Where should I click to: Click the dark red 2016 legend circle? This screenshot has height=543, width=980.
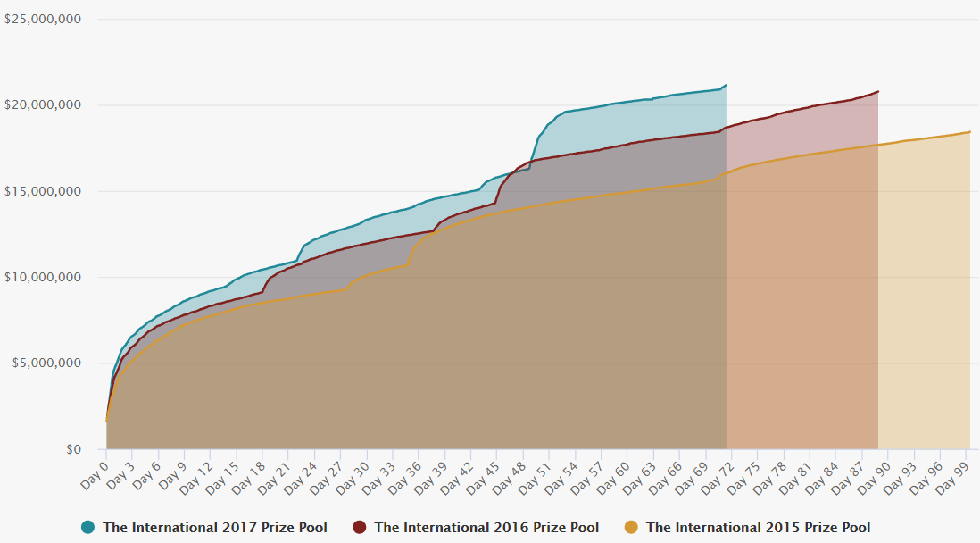[x=360, y=527]
